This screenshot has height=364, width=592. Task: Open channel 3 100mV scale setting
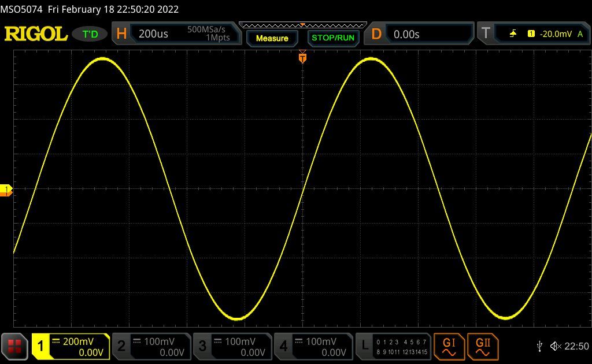click(240, 341)
